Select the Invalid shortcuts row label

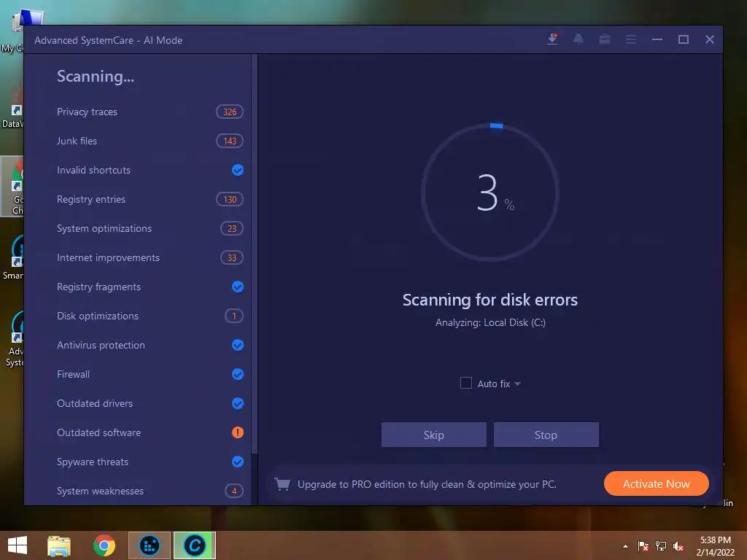(x=93, y=170)
